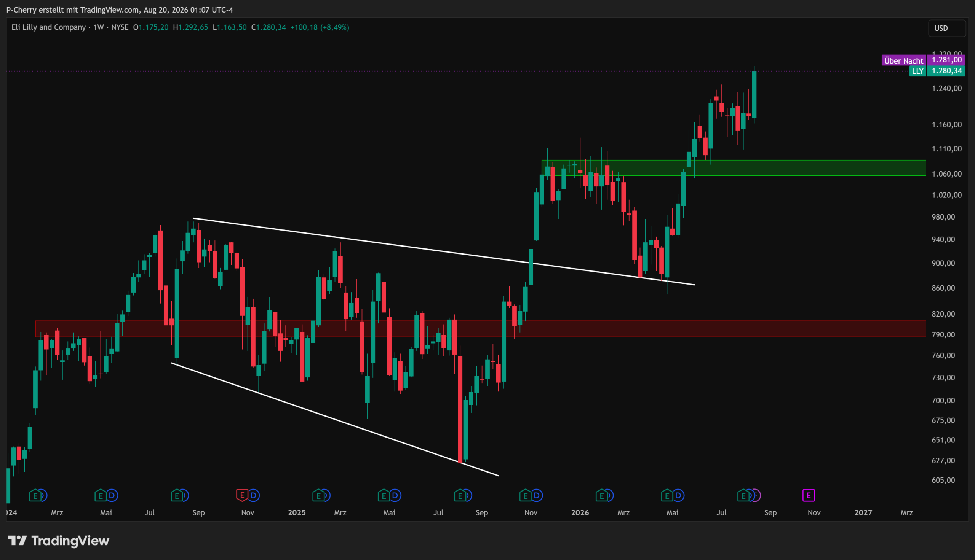Click the red earnings marker near Nov 2024
The width and height of the screenshot is (975, 560).
point(242,495)
